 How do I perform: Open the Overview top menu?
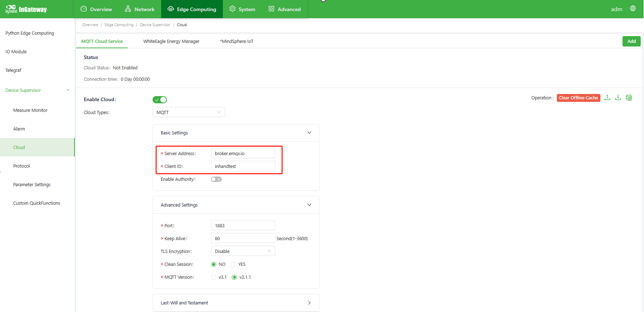coord(96,9)
